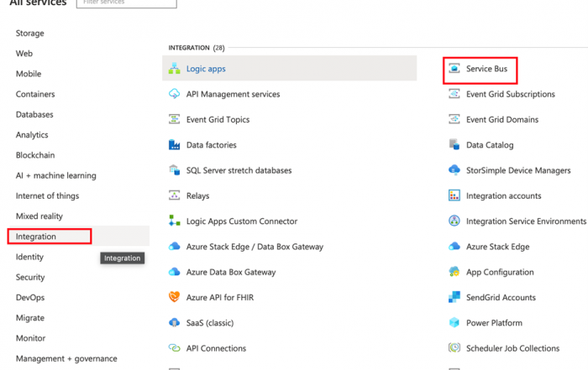Click the SendGrid Accounts icon
The image size is (588, 370).
click(x=454, y=297)
